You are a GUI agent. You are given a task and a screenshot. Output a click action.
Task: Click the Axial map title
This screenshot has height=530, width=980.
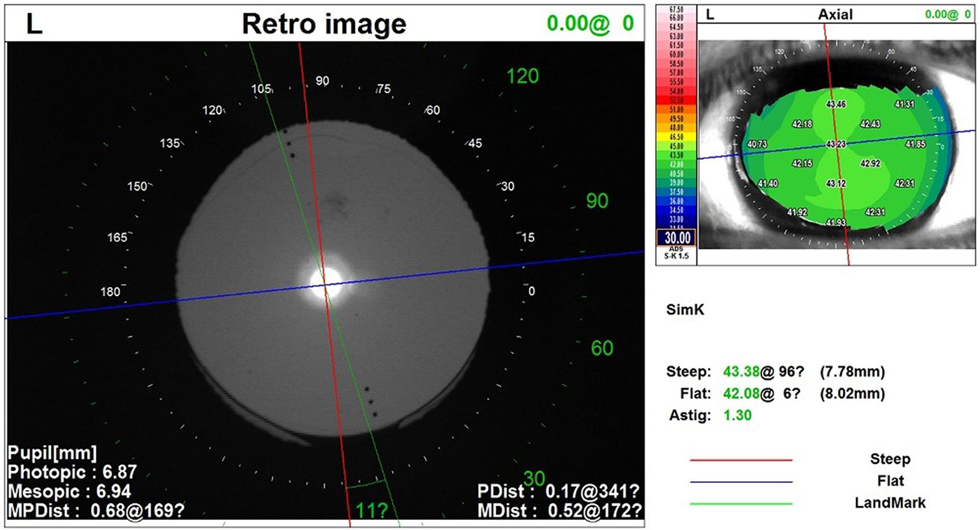point(835,14)
